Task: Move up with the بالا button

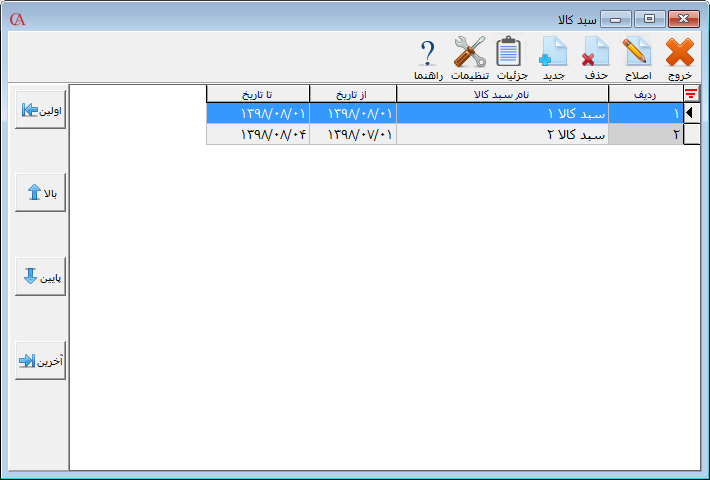Action: coord(41,194)
